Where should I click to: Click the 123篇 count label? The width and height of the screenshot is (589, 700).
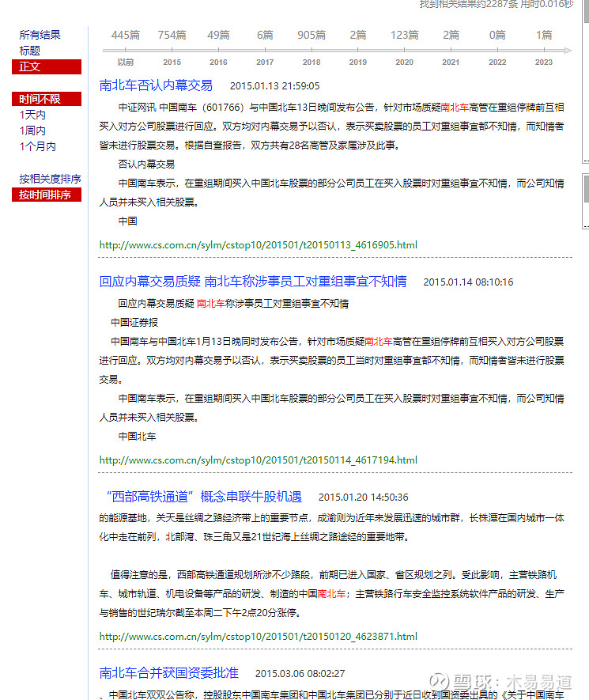pyautogui.click(x=404, y=35)
